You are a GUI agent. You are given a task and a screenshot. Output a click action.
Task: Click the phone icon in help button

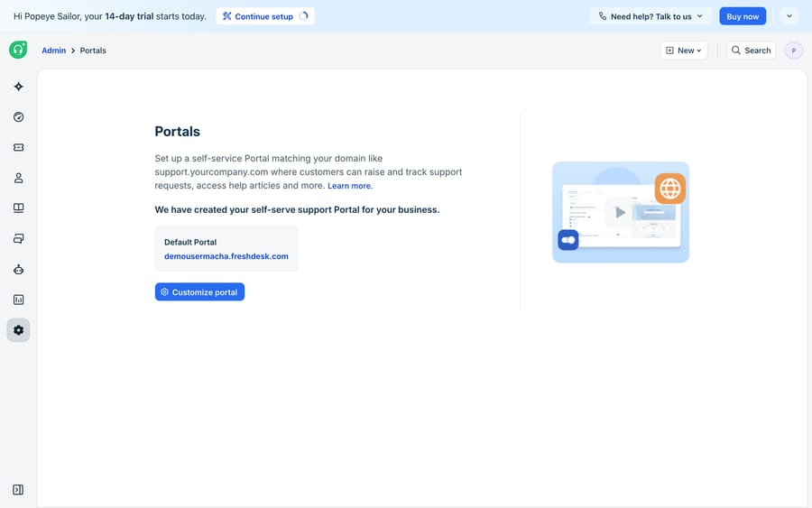click(x=603, y=16)
